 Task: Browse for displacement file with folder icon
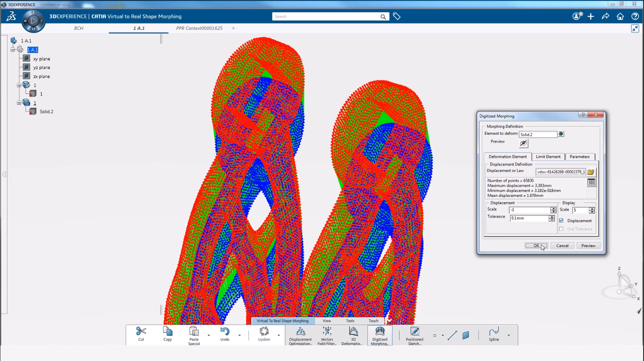tap(591, 172)
